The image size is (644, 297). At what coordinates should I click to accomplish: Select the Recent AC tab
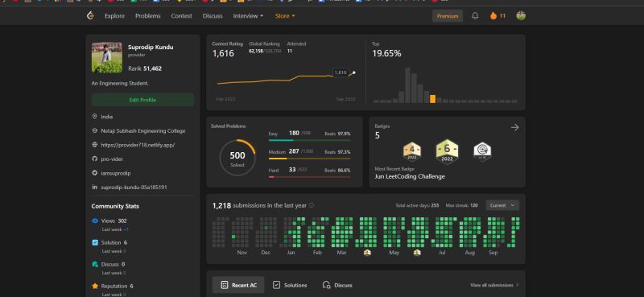(x=238, y=285)
